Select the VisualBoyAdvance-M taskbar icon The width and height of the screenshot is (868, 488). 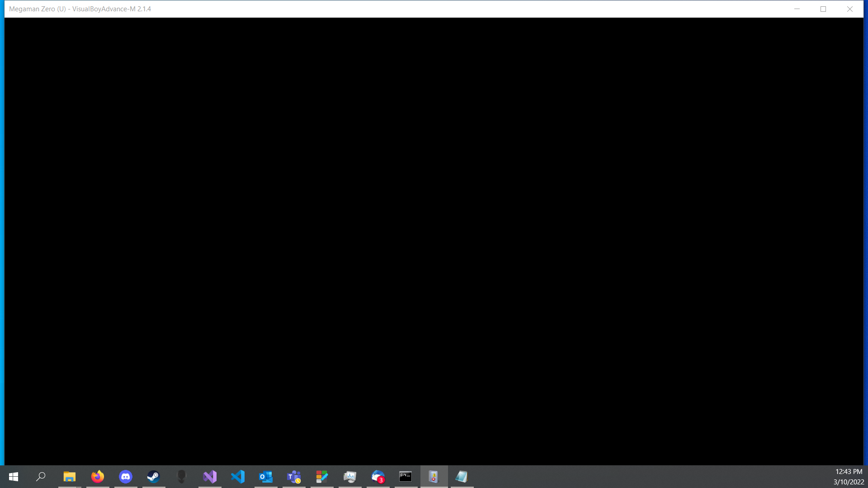pyautogui.click(x=434, y=477)
